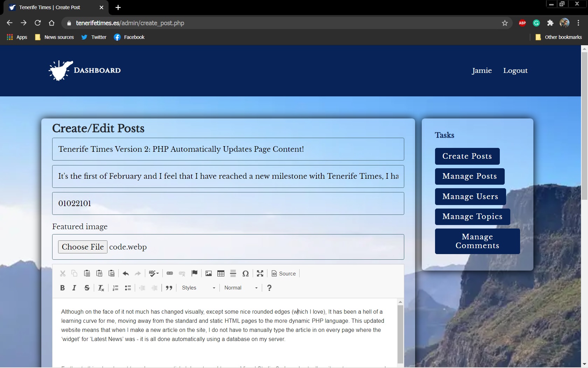
Task: Toggle Strikethrough text formatting
Action: click(87, 288)
